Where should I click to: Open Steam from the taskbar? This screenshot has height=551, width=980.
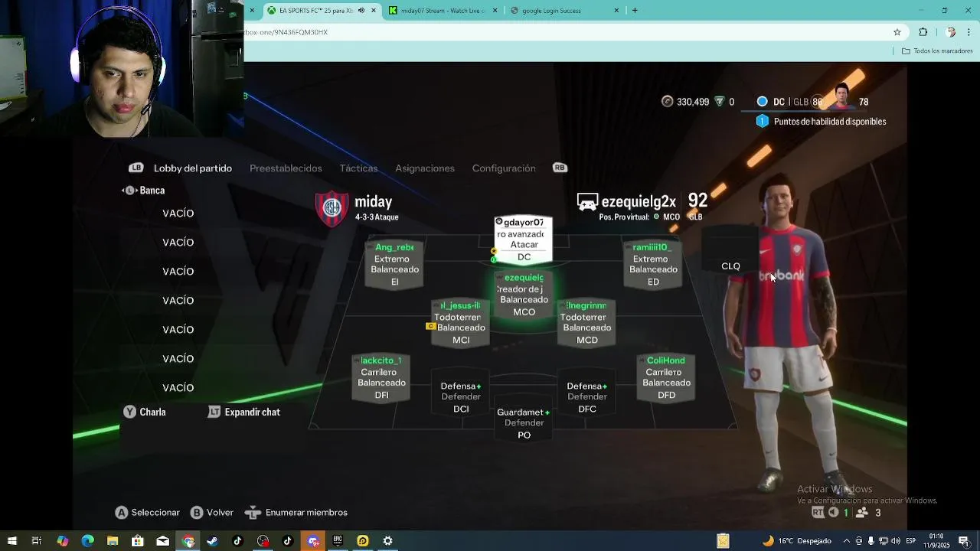click(212, 541)
